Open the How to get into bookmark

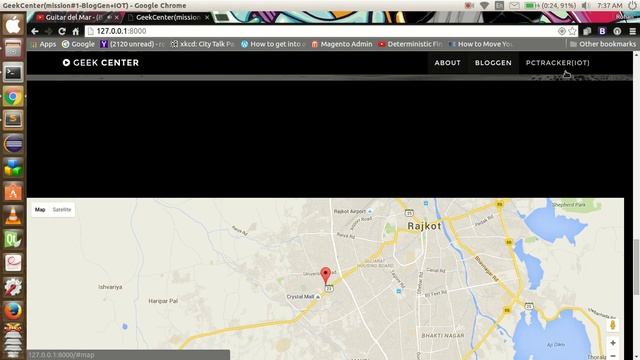(273, 44)
